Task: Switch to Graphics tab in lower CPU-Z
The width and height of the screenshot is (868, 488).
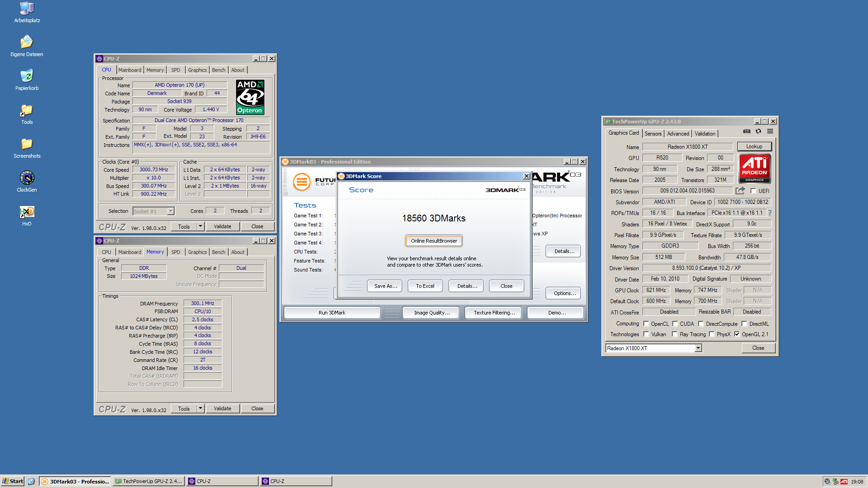Action: (197, 252)
